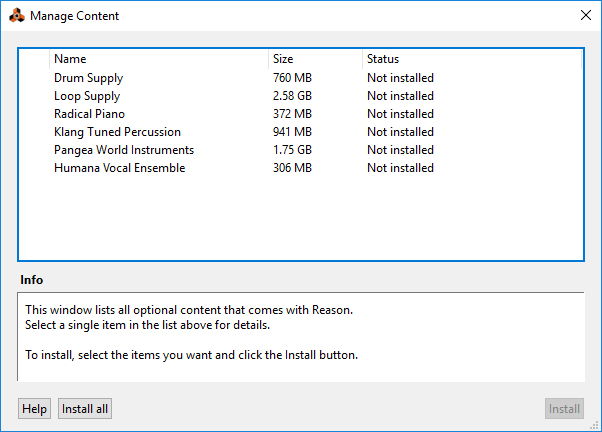
Task: Select Drum Supply in the content list
Action: 89,78
